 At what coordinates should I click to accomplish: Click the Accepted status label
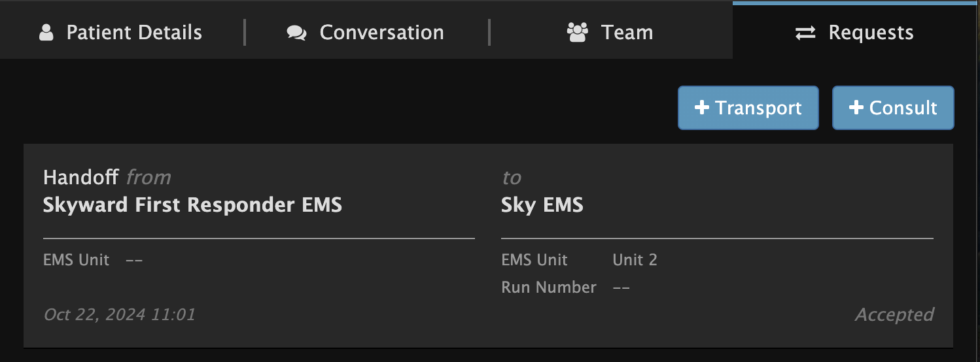pos(894,315)
